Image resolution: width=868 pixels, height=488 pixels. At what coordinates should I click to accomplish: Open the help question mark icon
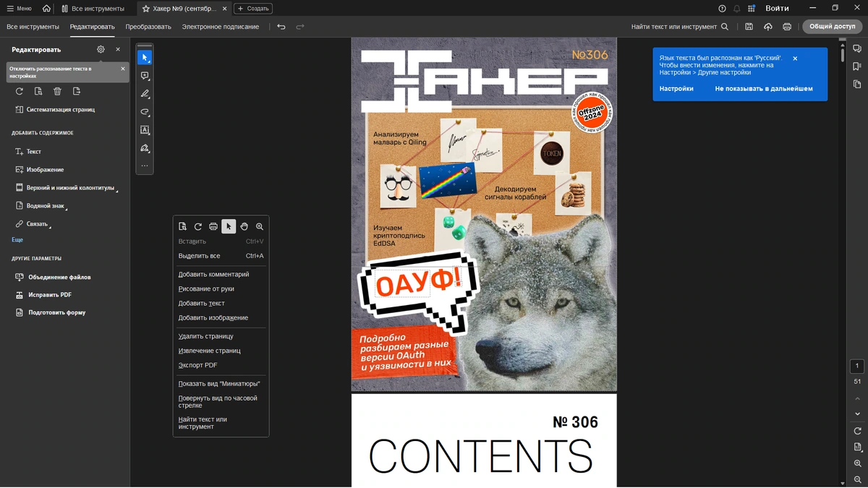coord(722,9)
